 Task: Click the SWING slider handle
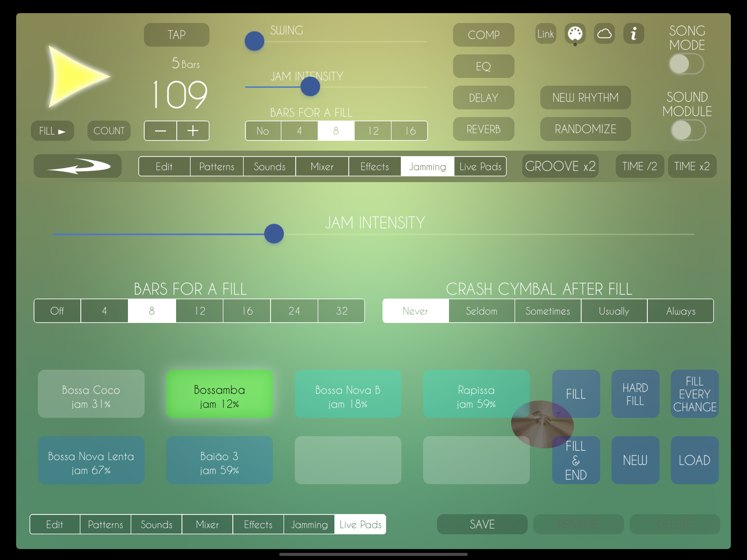254,41
